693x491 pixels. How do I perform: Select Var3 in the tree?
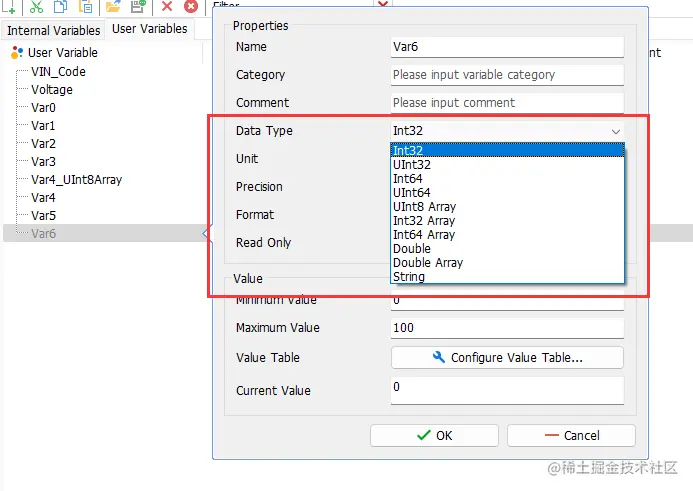pyautogui.click(x=43, y=162)
